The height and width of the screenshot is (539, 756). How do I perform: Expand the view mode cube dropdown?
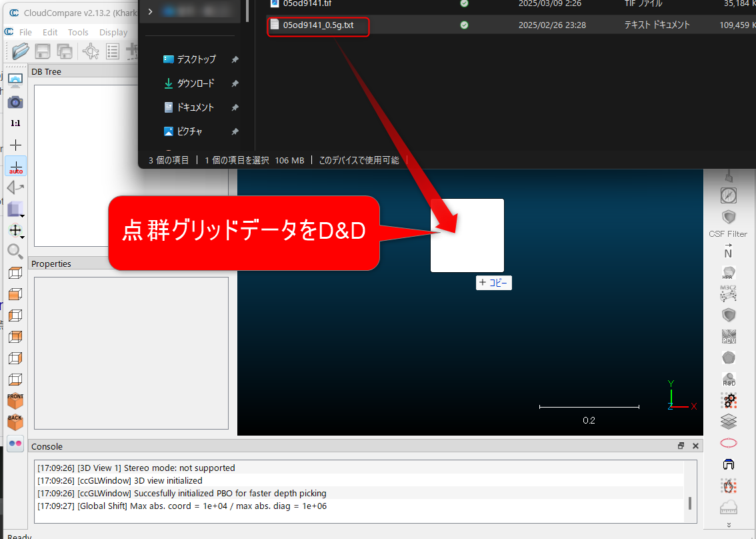[x=23, y=216]
